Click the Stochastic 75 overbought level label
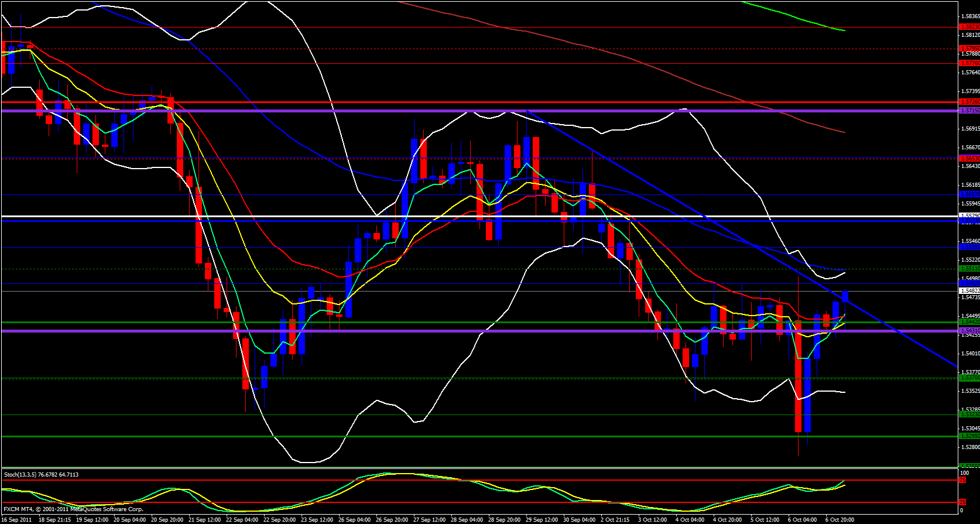The height and width of the screenshot is (524, 980). pos(962,480)
